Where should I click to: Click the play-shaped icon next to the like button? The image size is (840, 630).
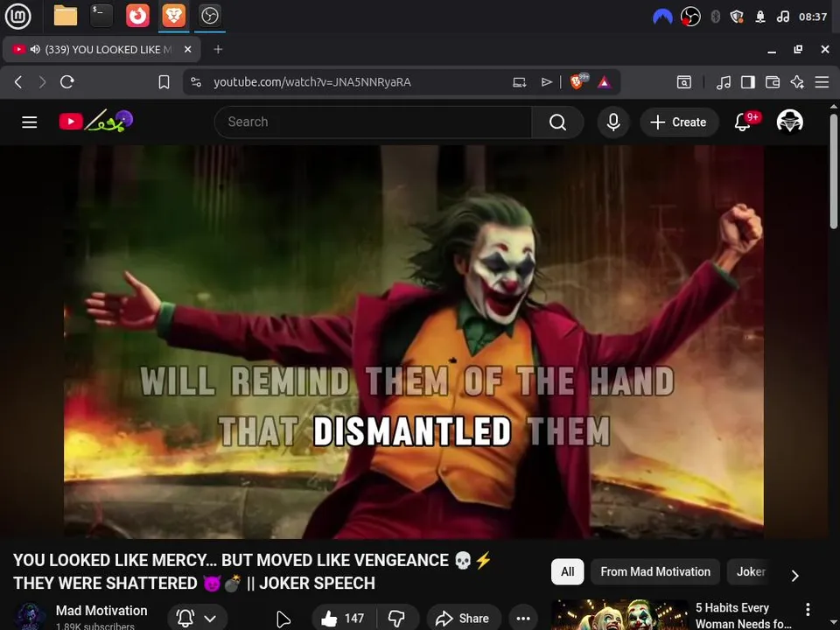[283, 619]
